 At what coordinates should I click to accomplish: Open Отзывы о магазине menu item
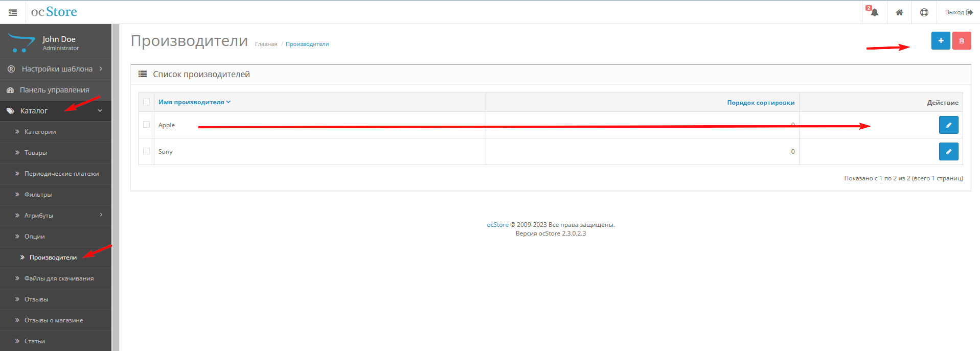(x=56, y=320)
